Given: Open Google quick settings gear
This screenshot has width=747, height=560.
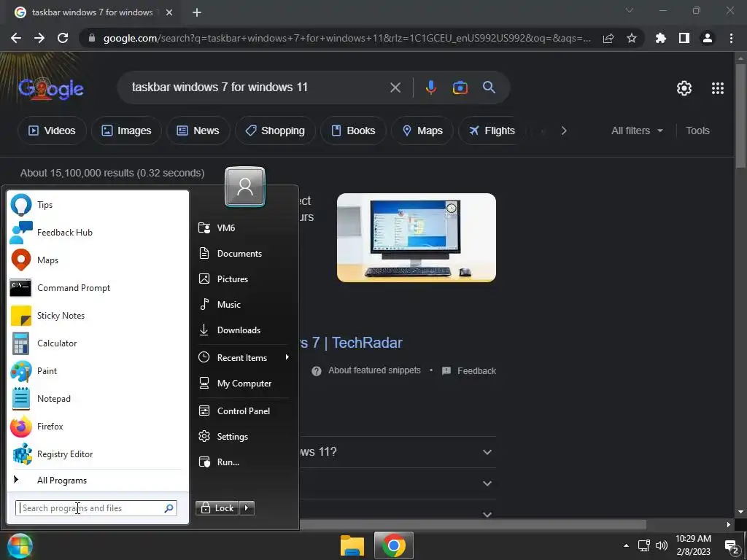Looking at the screenshot, I should (684, 88).
